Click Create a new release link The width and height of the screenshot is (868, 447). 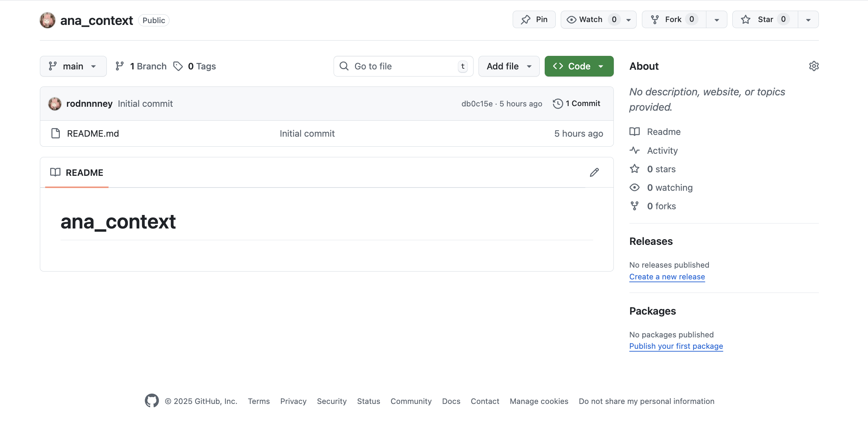point(667,277)
